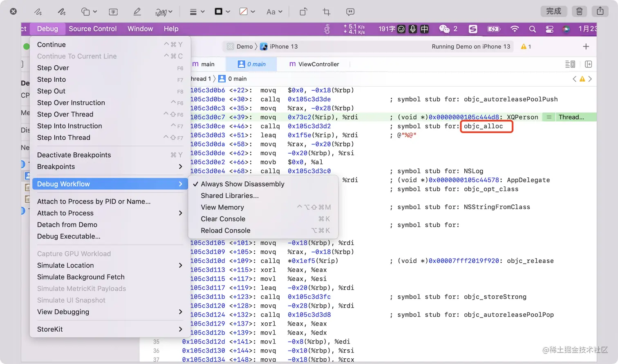Click the 完成 (Done) button
Image resolution: width=618 pixels, height=364 pixels.
point(554,11)
